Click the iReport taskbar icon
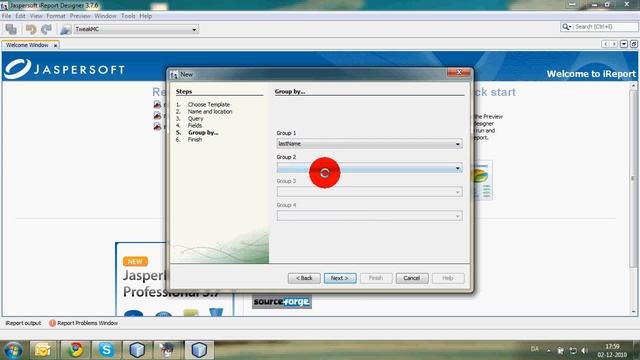Screen dimensions: 640x360 (168, 350)
